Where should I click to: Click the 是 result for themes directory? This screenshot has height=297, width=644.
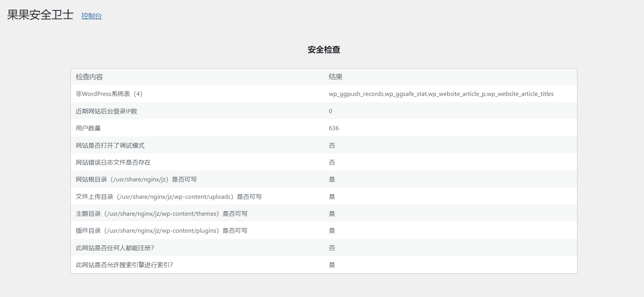tap(332, 214)
